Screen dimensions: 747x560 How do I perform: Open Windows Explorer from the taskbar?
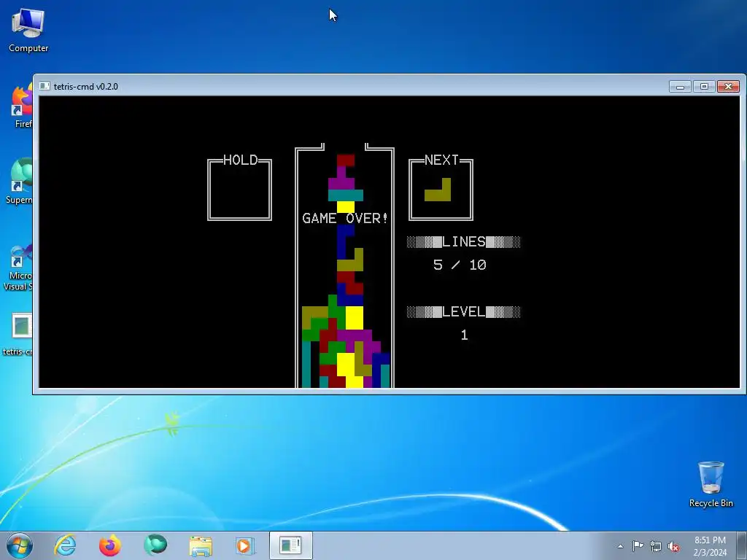pyautogui.click(x=201, y=545)
